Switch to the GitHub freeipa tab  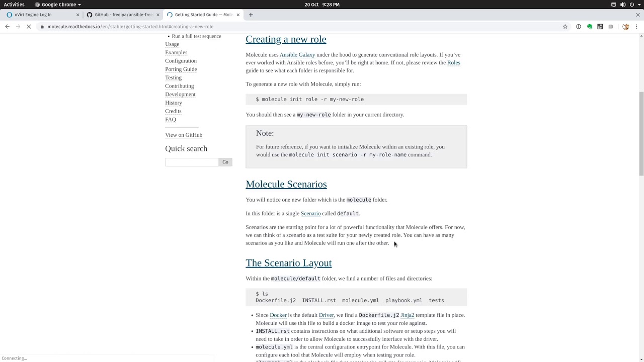123,15
